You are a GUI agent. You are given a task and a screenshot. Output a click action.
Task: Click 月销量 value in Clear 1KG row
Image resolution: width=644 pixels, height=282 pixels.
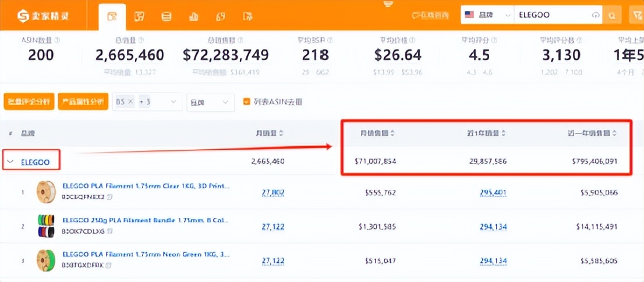(x=273, y=192)
